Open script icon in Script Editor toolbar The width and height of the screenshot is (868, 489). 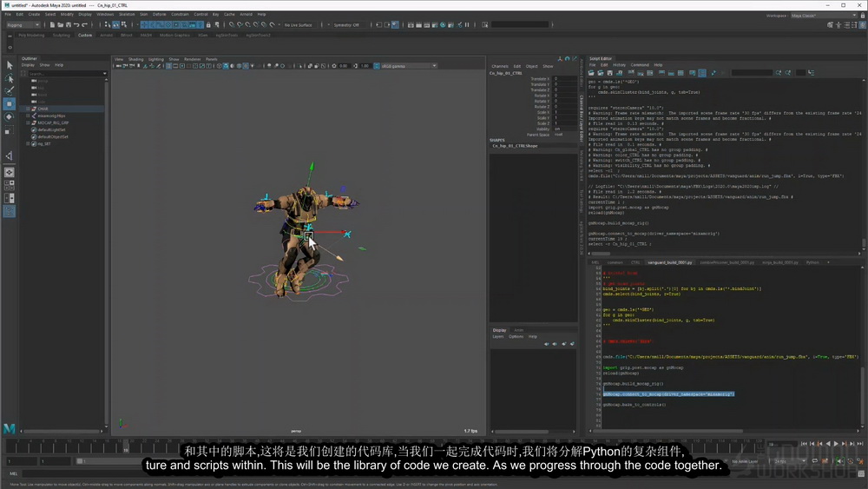591,73
